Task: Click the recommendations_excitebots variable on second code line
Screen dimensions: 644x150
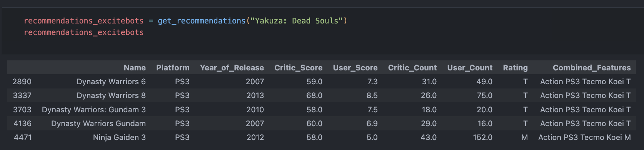Action: pos(83,32)
